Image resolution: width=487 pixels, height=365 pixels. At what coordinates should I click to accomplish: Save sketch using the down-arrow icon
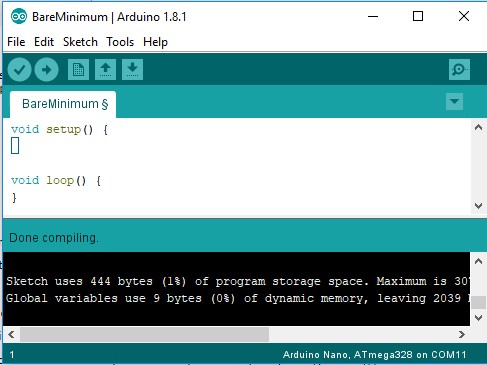(x=132, y=69)
